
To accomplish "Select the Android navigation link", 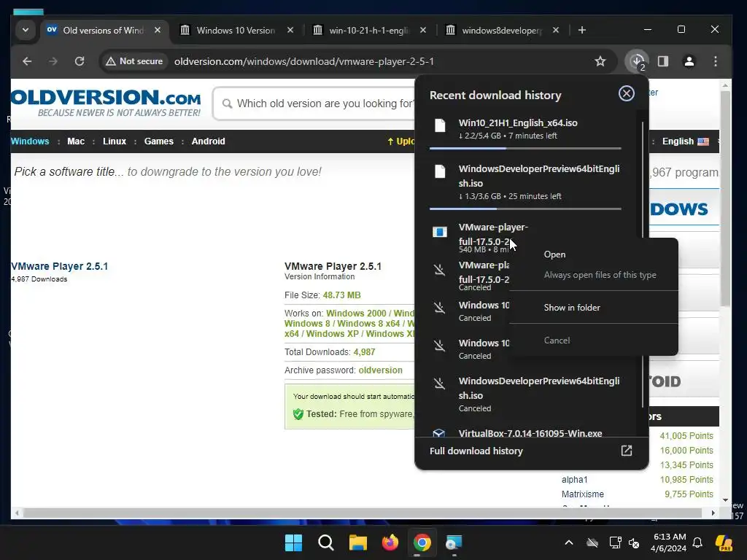I will [208, 141].
